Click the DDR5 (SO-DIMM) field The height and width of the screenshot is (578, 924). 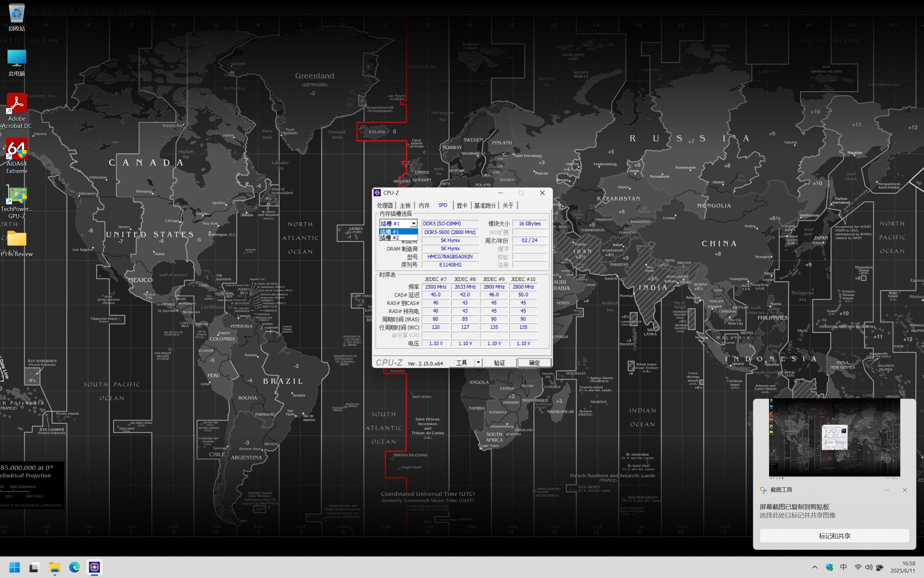450,224
